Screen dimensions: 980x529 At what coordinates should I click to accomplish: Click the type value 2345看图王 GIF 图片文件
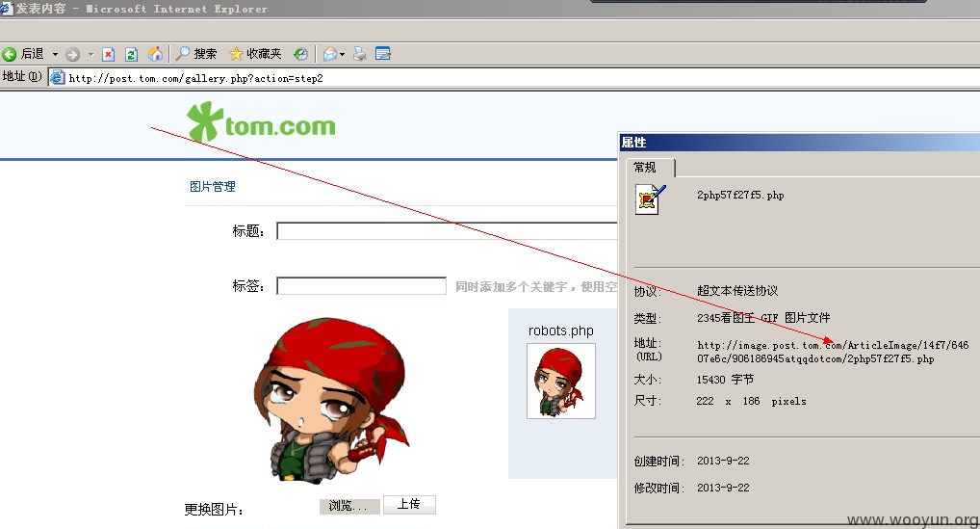click(x=763, y=318)
